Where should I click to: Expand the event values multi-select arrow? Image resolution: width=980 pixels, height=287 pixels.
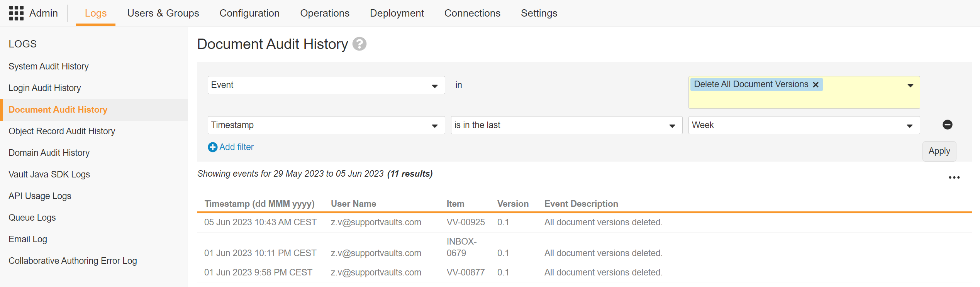[x=910, y=85]
